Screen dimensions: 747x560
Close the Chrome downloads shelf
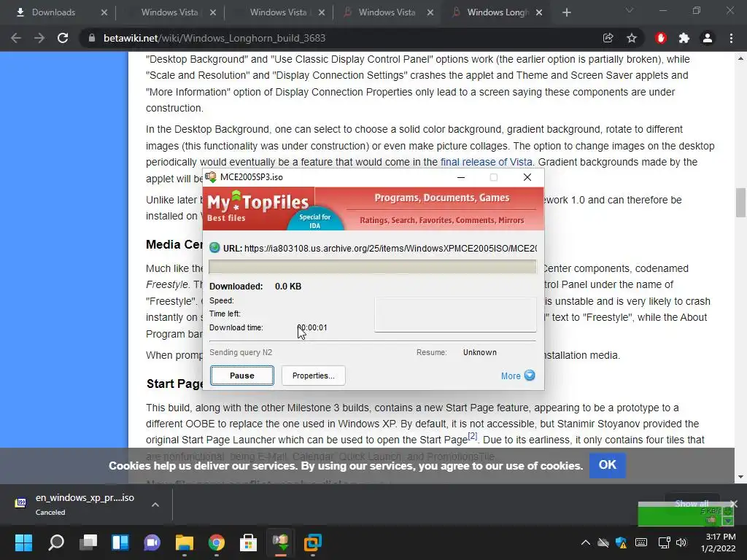pos(734,503)
